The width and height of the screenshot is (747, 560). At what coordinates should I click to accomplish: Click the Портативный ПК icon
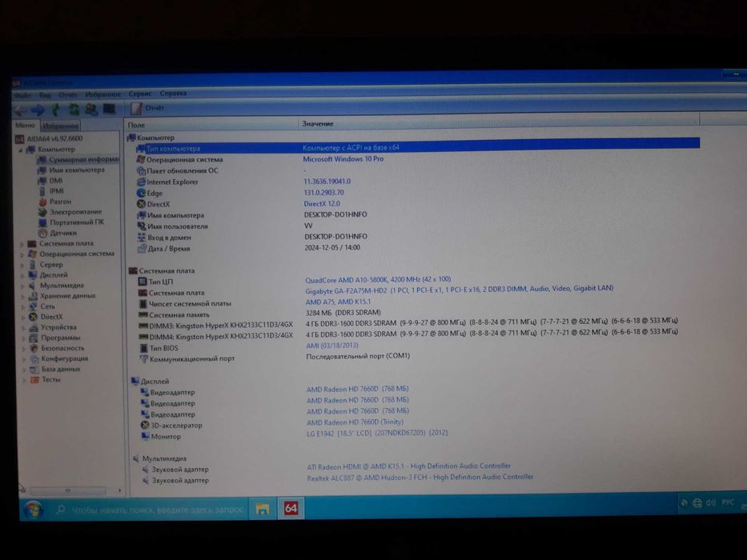pos(42,223)
